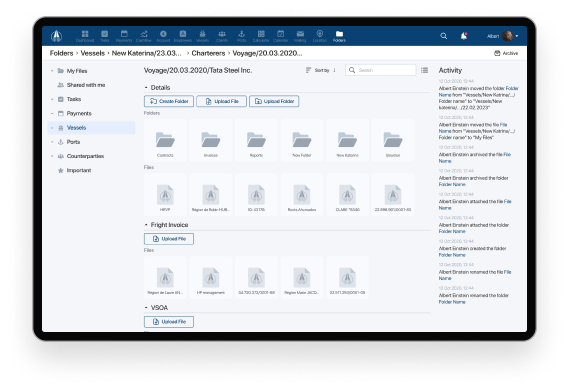Go to Folders breadcrumb root
The height and width of the screenshot is (390, 569).
point(61,53)
